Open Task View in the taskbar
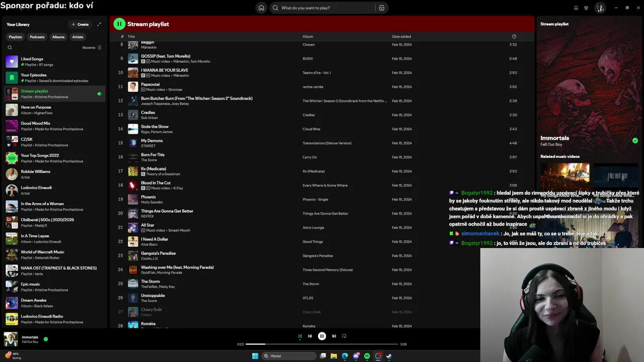The image size is (644, 362). click(323, 356)
